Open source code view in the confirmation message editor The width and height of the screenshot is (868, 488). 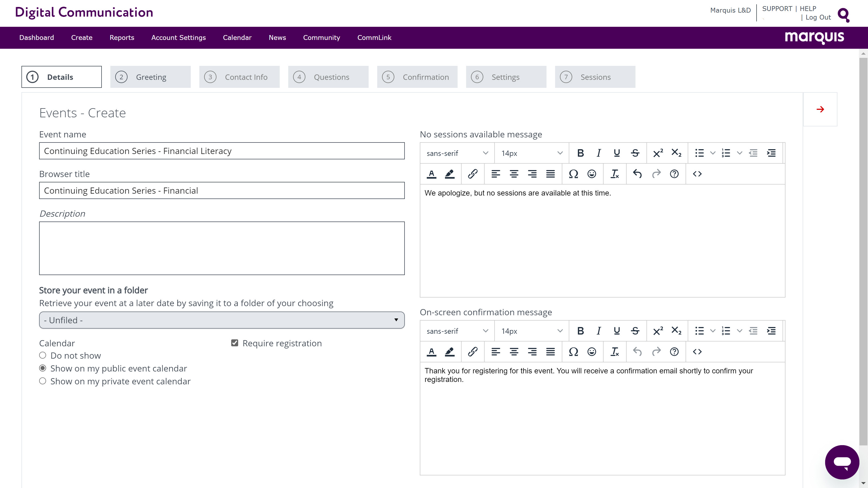pos(697,352)
